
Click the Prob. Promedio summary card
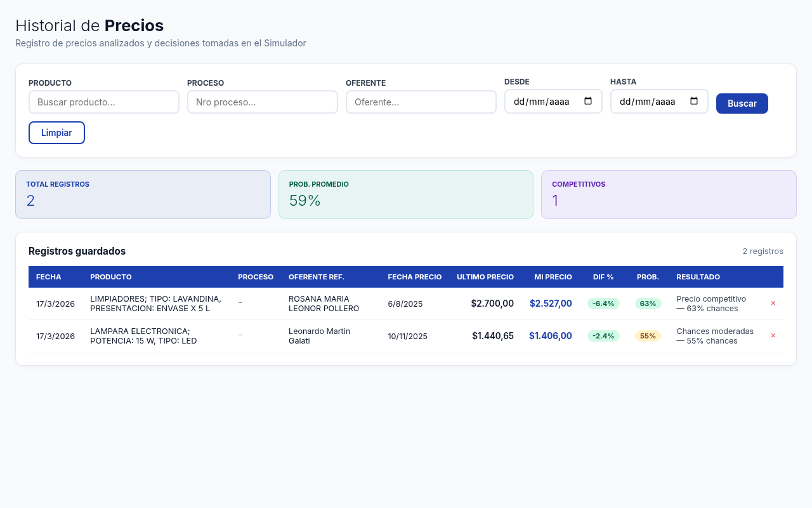[406, 194]
